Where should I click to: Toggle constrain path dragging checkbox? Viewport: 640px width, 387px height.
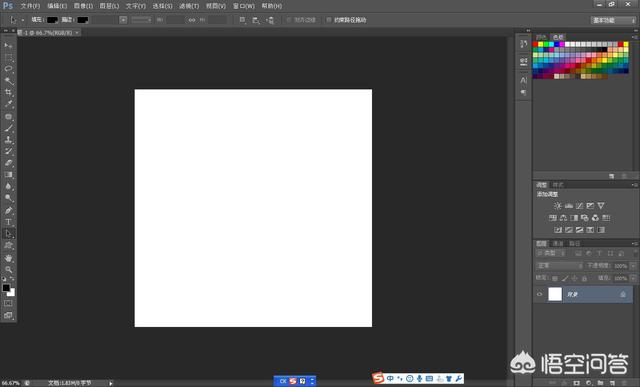pos(329,20)
